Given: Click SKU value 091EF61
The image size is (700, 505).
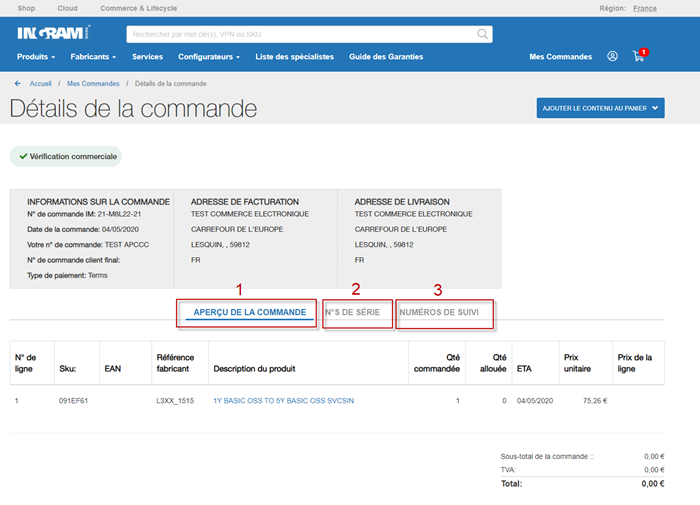Looking at the screenshot, I should pyautogui.click(x=73, y=401).
